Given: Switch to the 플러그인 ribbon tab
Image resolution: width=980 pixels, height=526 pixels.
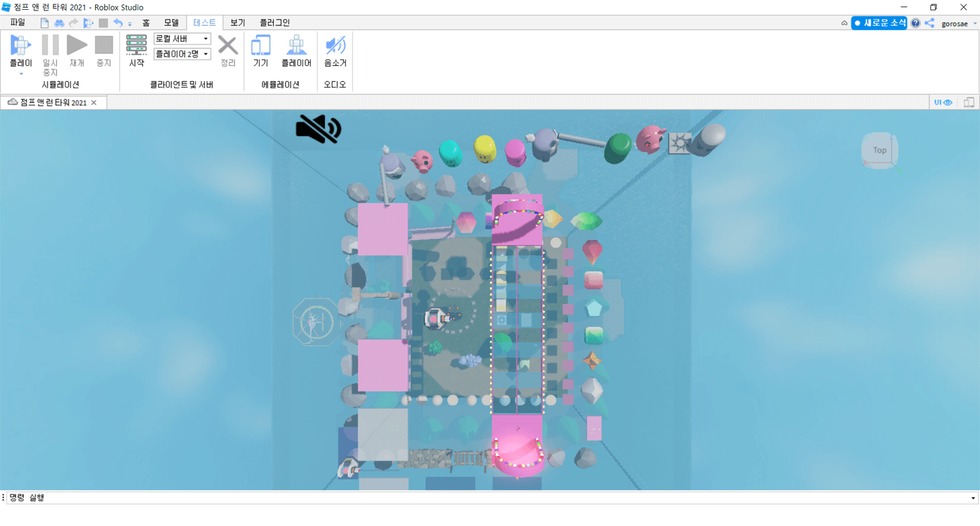Looking at the screenshot, I should [274, 23].
